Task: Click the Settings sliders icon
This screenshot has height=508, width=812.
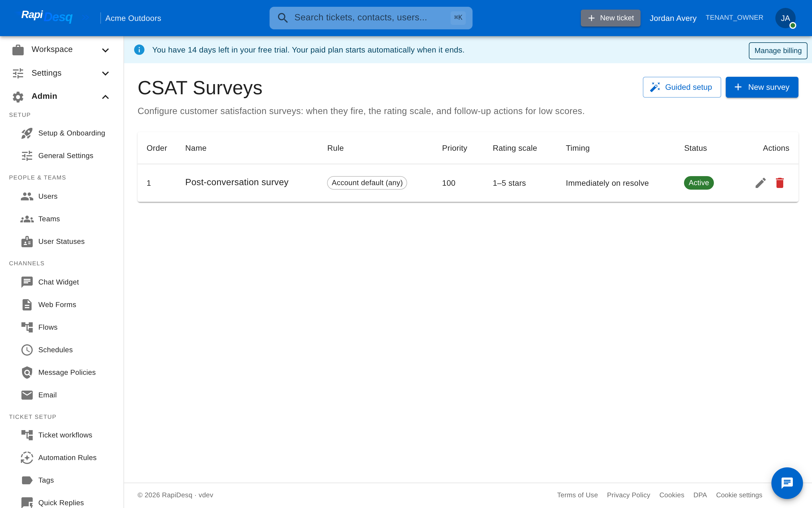Action: (x=18, y=73)
